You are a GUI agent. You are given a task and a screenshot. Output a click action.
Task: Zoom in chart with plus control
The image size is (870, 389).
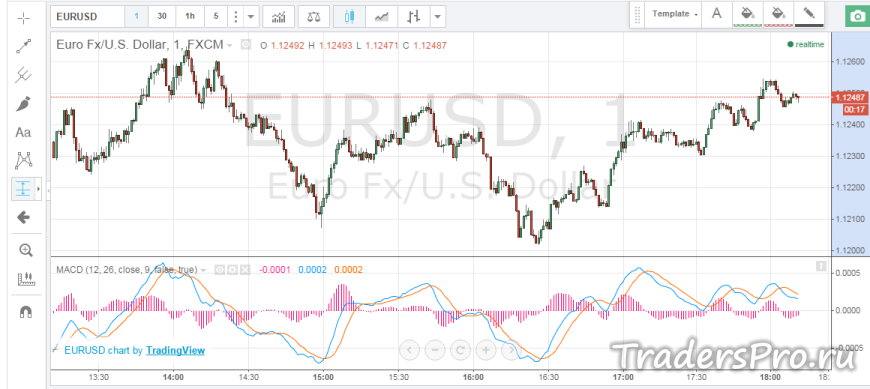pyautogui.click(x=485, y=350)
